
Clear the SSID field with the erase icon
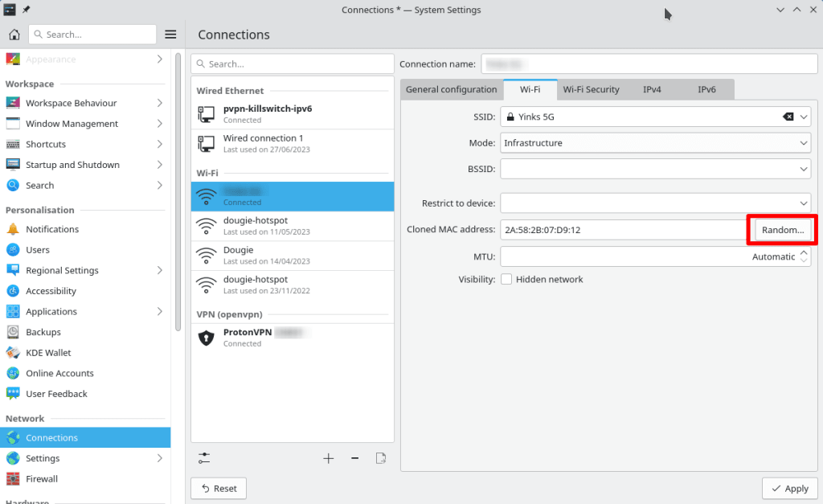coord(788,117)
